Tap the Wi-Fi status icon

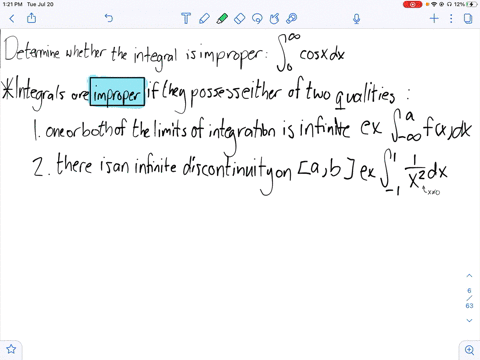[434, 4]
